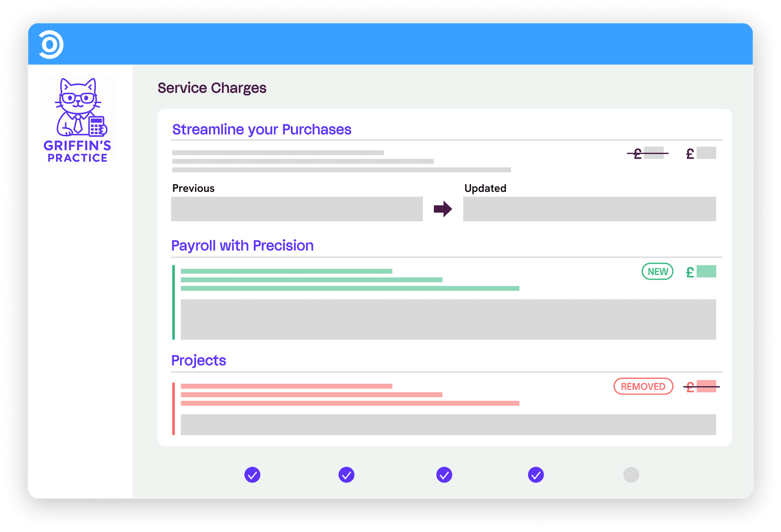The image size is (781, 532).
Task: Select the first completed step checkmark
Action: (252, 474)
